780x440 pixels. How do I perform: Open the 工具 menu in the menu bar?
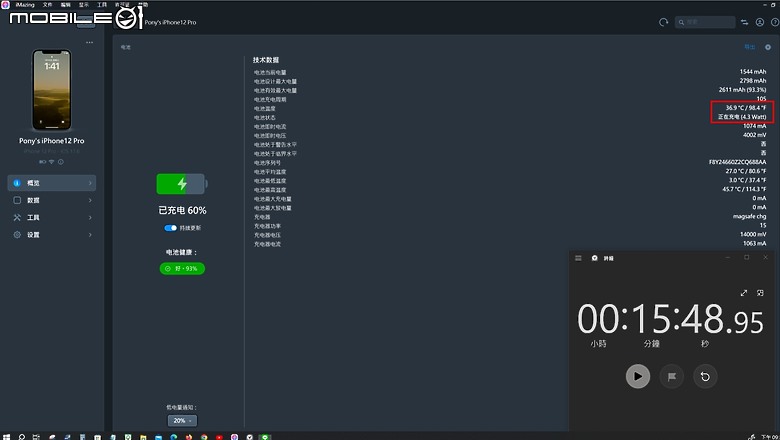(x=102, y=4)
